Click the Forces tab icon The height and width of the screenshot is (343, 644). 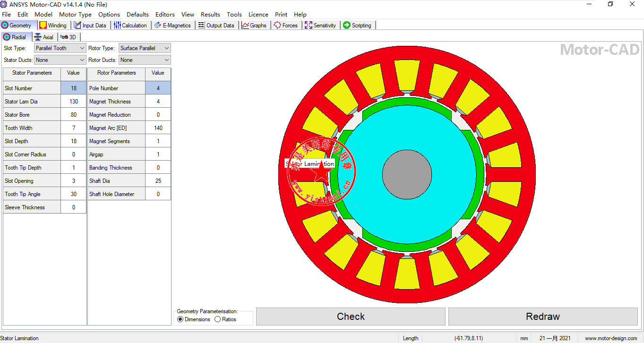click(277, 25)
